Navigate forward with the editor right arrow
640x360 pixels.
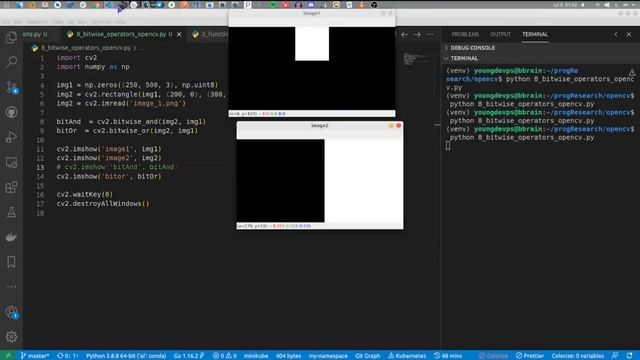click(417, 35)
